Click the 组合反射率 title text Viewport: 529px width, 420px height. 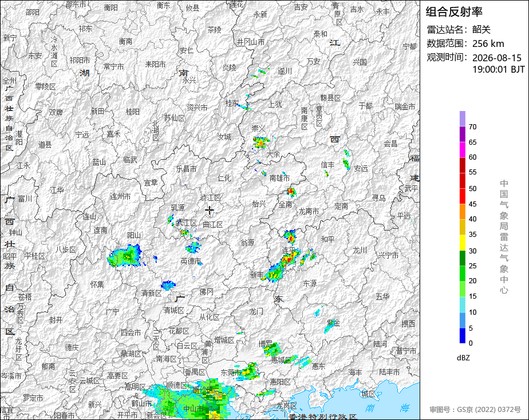pos(454,12)
